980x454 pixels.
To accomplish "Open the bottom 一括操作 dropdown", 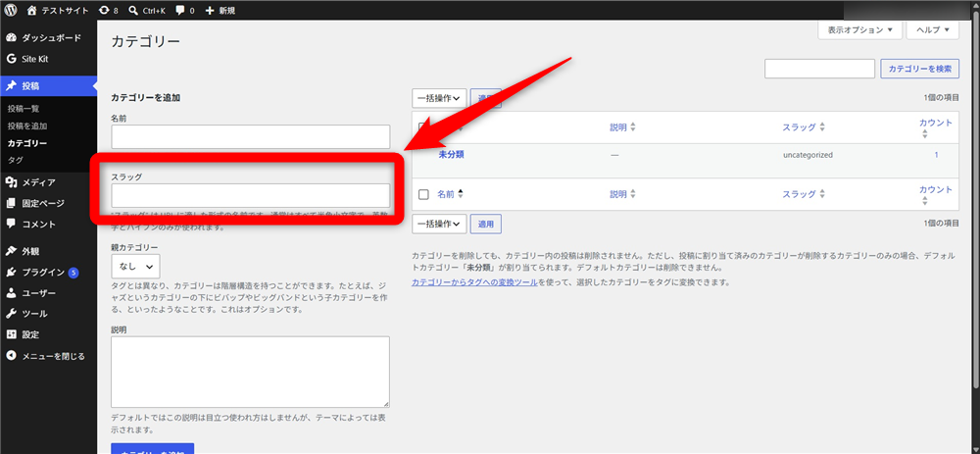I will (x=439, y=224).
